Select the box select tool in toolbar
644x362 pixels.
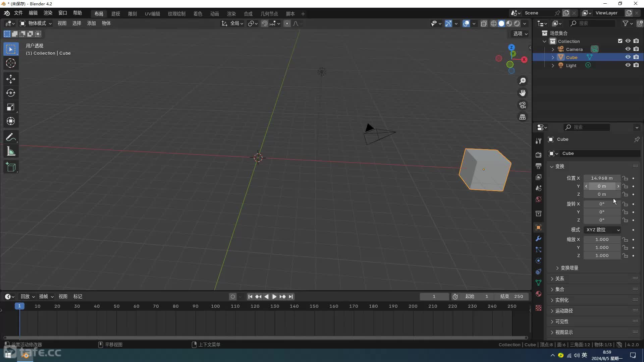(x=11, y=49)
